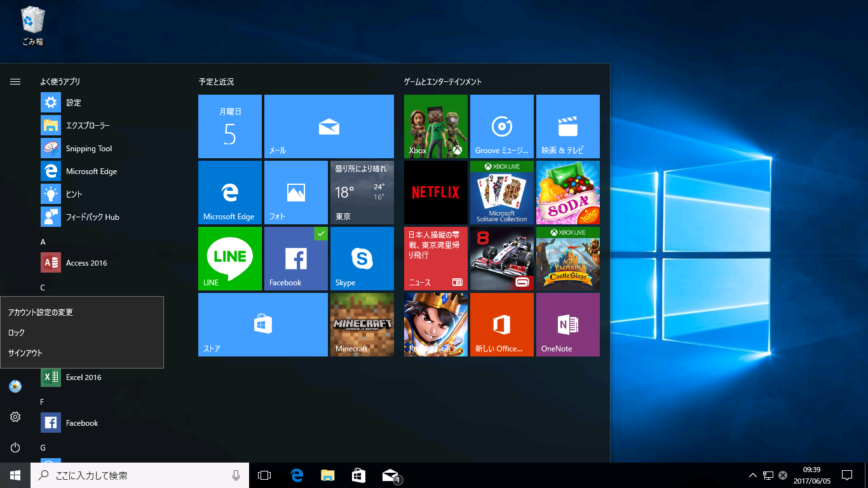Click the clock showing 09:39
Screen dimensions: 868x488
(x=811, y=475)
